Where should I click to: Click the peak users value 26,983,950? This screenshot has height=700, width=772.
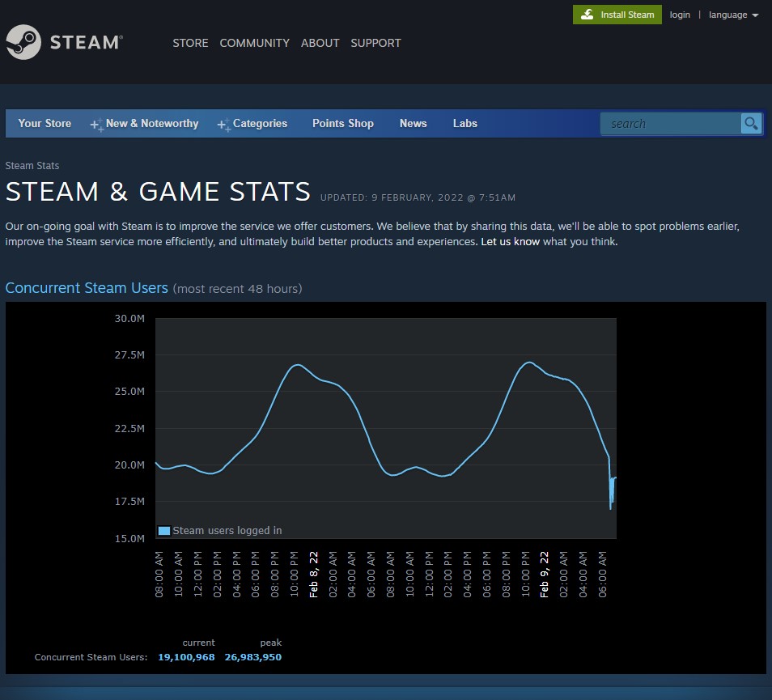[x=253, y=657]
